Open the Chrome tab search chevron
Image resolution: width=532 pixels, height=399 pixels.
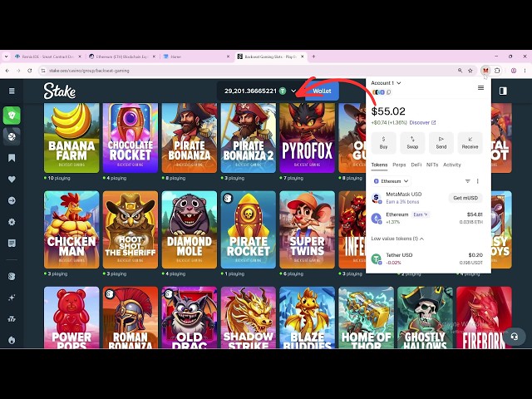pos(6,57)
